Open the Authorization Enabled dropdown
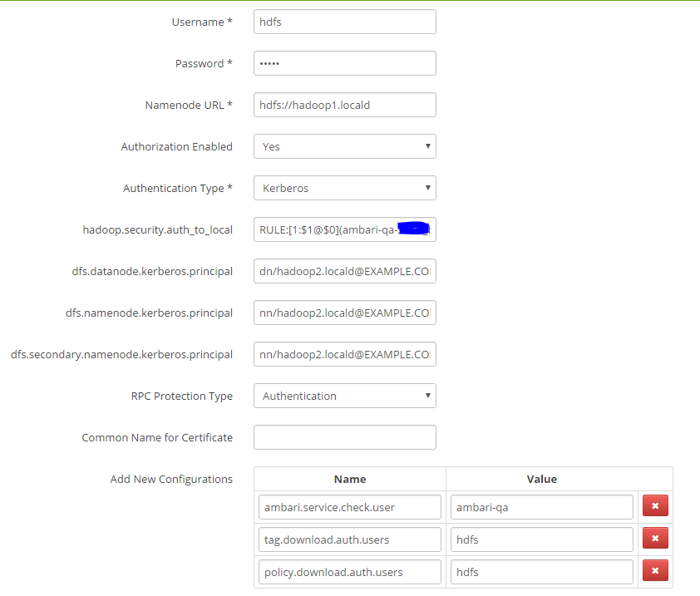 pos(344,146)
